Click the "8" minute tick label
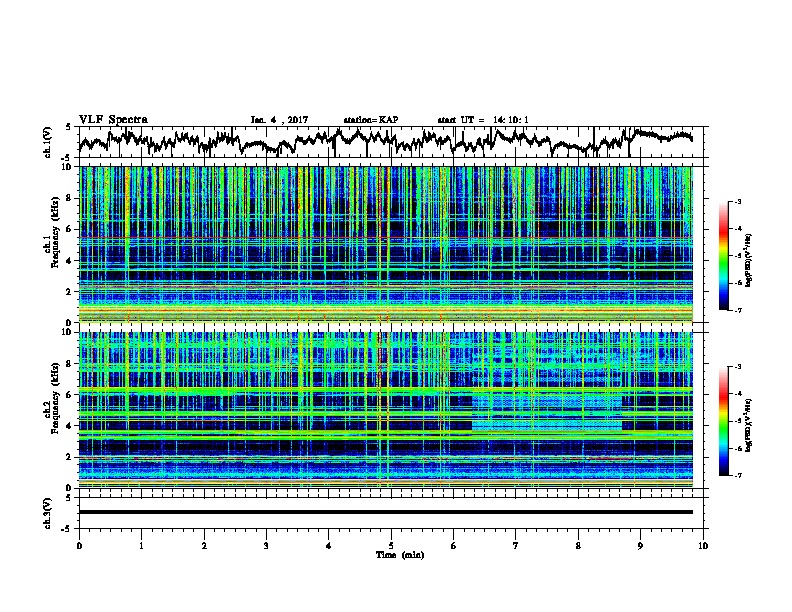Image resolution: width=792 pixels, height=612 pixels. (578, 546)
